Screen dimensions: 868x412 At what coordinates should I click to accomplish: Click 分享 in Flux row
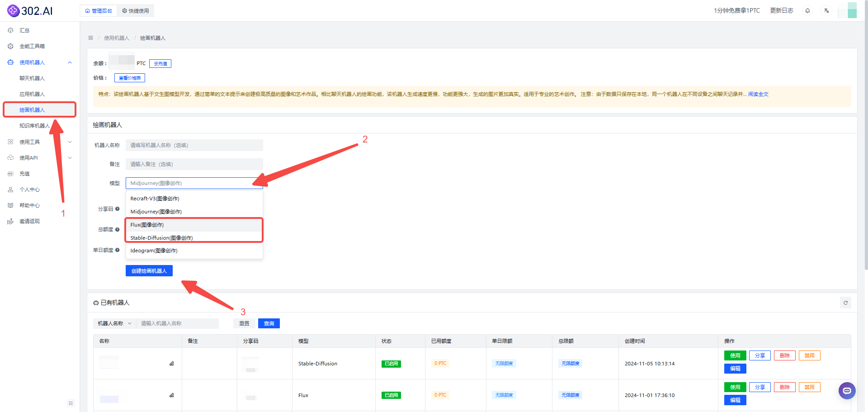[x=760, y=387]
